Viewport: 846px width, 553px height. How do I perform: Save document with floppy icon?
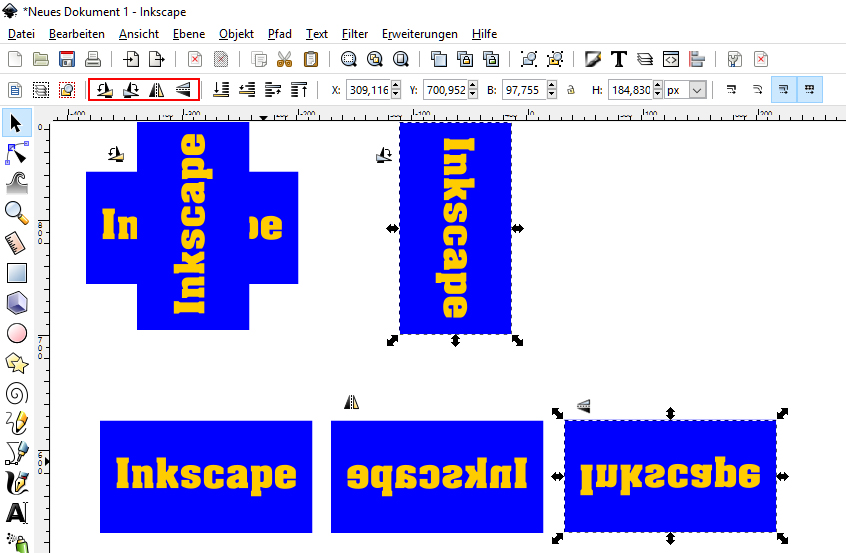click(67, 59)
